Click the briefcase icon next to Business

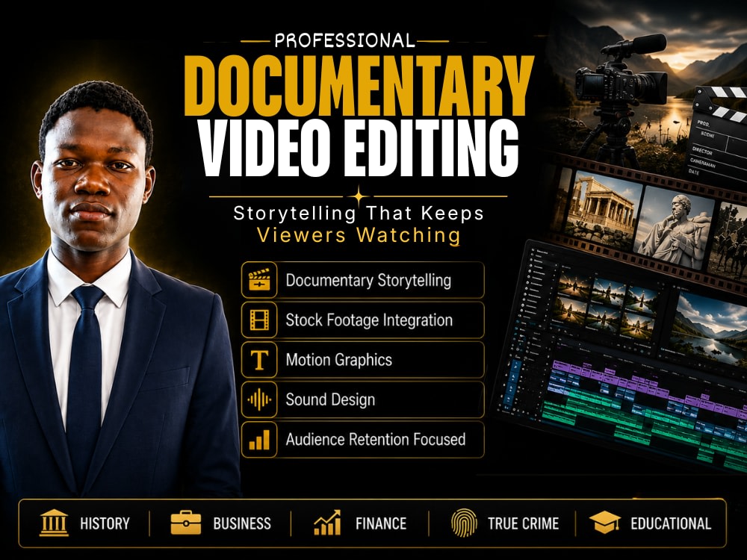click(x=185, y=523)
